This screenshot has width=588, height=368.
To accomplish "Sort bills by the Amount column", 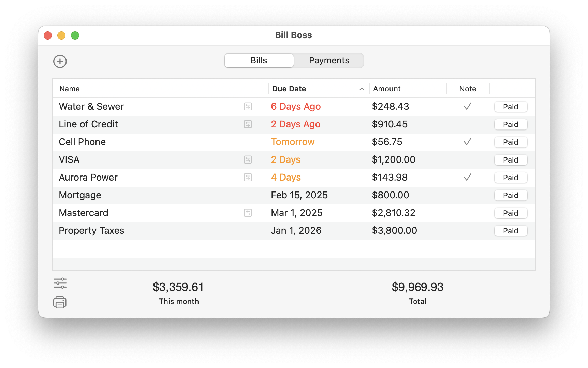I will click(387, 89).
